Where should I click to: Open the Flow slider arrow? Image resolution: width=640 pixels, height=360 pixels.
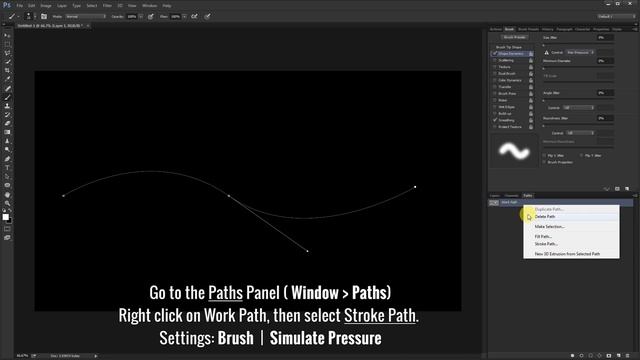184,16
